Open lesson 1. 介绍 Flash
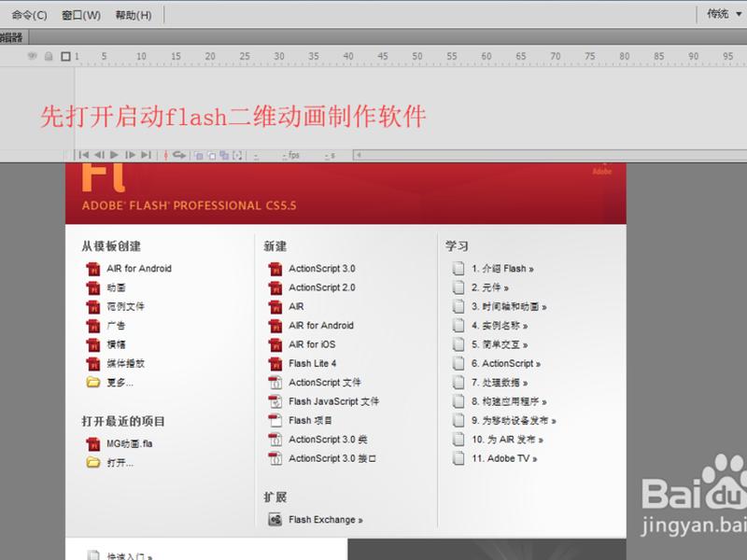 coord(502,269)
